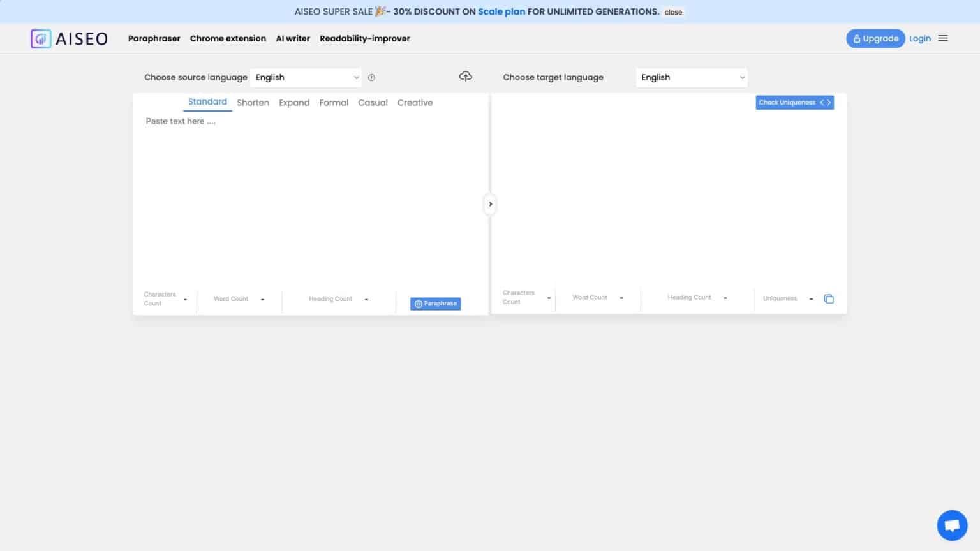Click the blue Paraphrase button
This screenshot has height=551, width=980.
[x=435, y=304]
